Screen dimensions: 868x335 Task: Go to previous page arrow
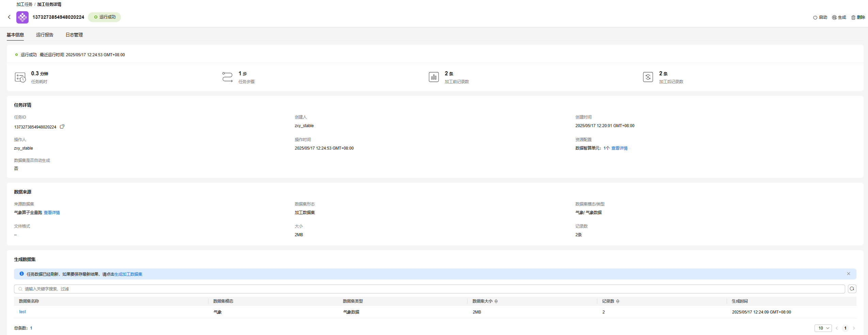click(837, 328)
